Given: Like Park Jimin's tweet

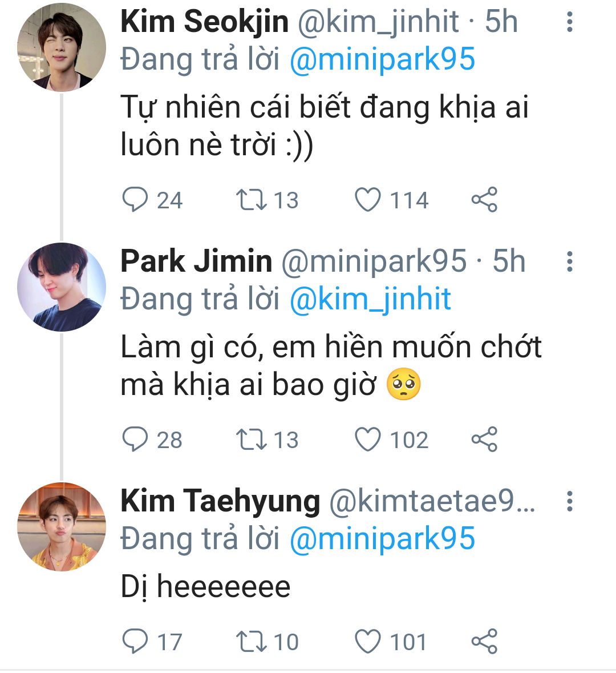Looking at the screenshot, I should [x=368, y=440].
